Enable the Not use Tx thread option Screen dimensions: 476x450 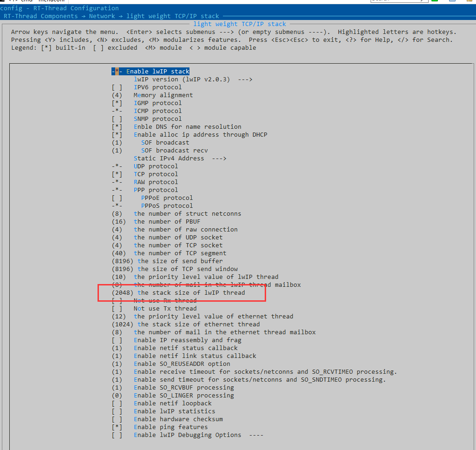click(x=117, y=309)
